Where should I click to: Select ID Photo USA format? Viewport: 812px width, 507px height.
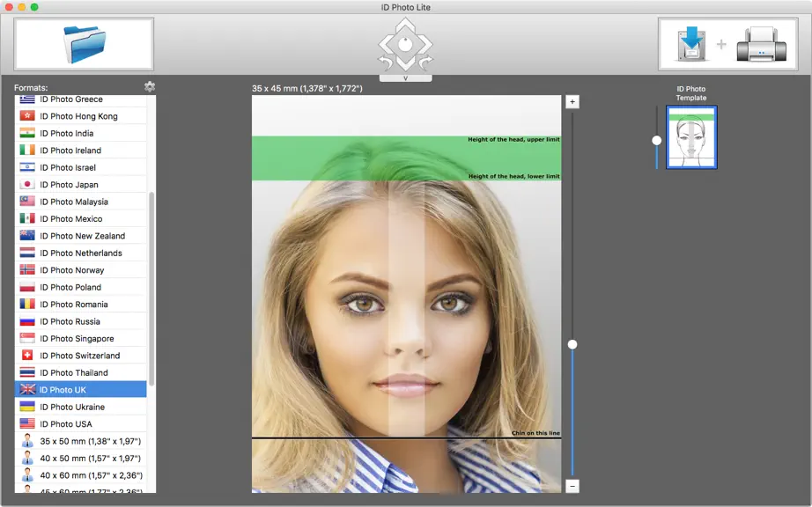tap(81, 423)
